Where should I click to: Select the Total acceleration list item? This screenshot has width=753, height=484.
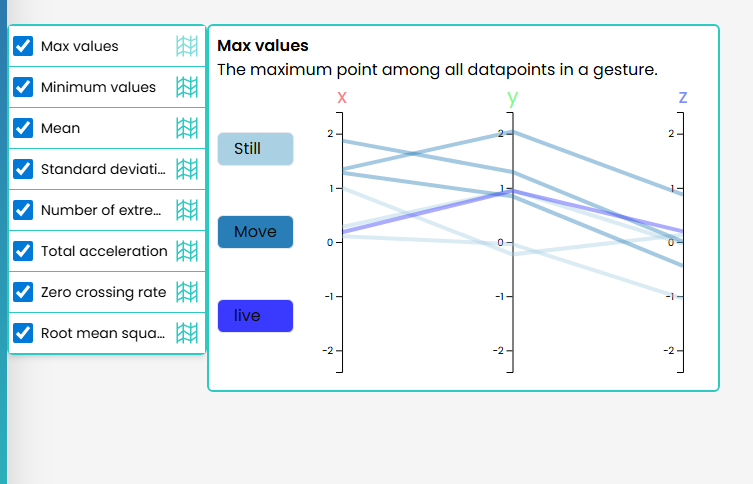point(104,251)
